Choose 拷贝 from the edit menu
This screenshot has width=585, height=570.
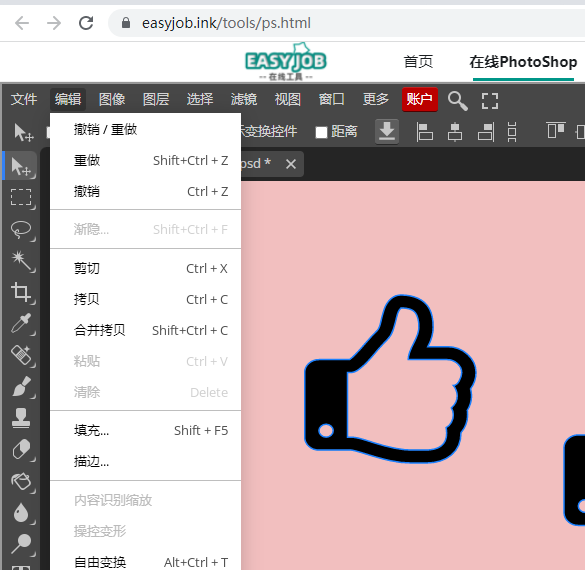click(146, 299)
